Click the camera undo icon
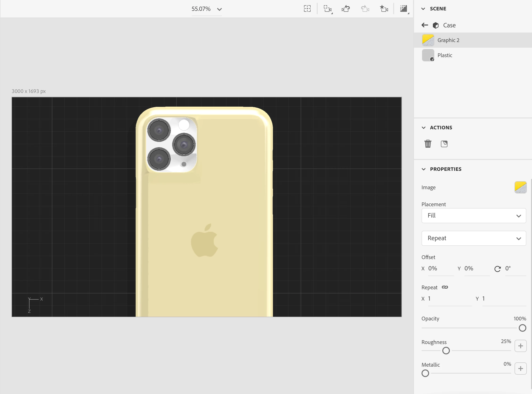The image size is (532, 394). (x=346, y=9)
